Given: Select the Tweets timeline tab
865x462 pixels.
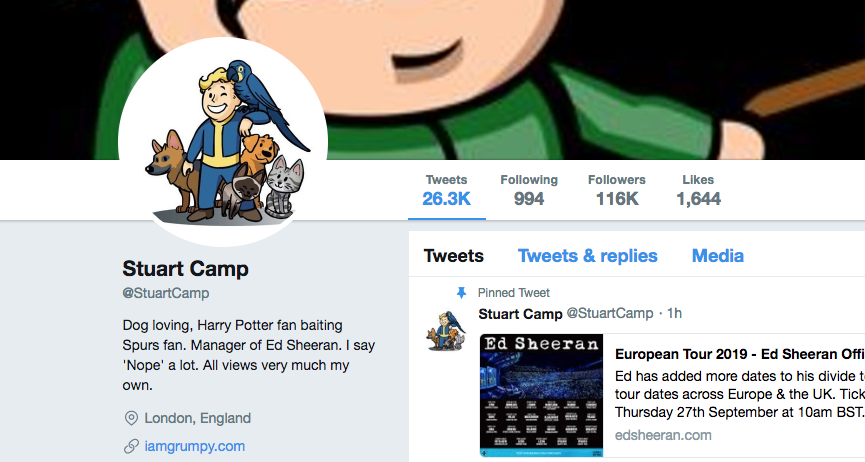Looking at the screenshot, I should 453,256.
